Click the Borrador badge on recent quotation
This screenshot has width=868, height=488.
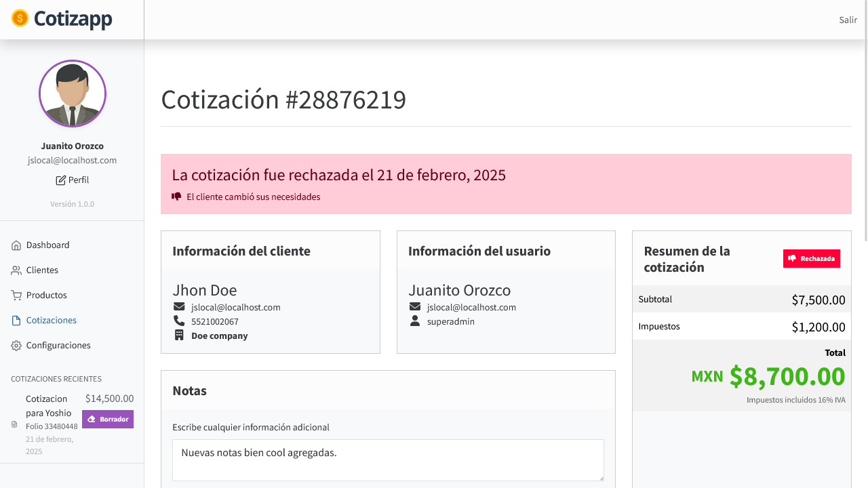108,420
